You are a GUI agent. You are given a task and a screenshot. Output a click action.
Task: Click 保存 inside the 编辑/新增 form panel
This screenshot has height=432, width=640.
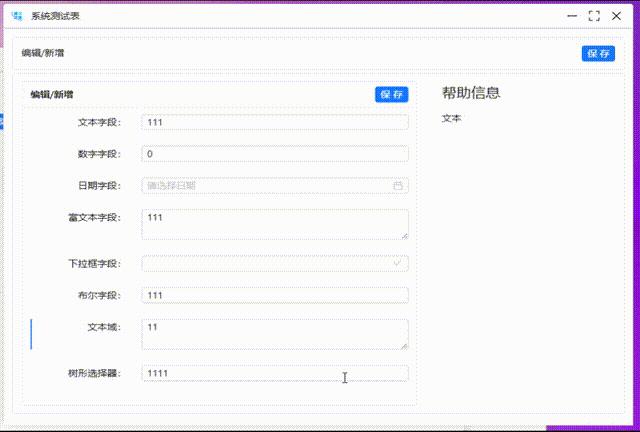391,94
